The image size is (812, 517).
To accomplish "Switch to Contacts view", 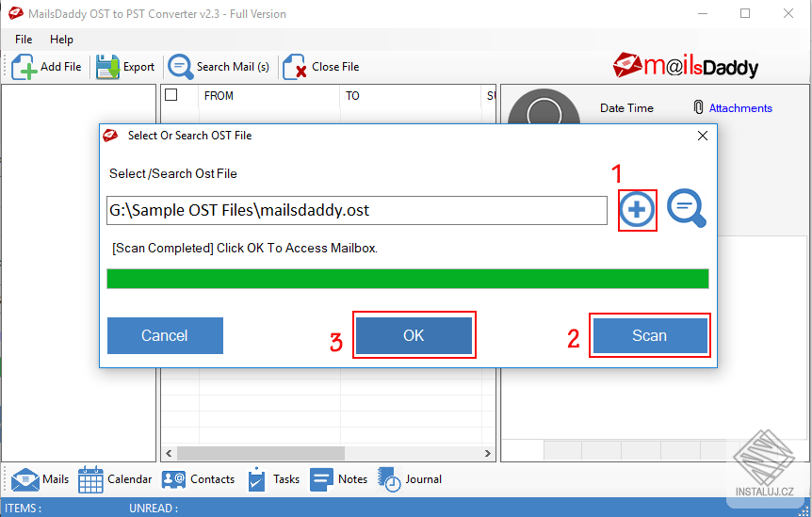I will click(198, 479).
